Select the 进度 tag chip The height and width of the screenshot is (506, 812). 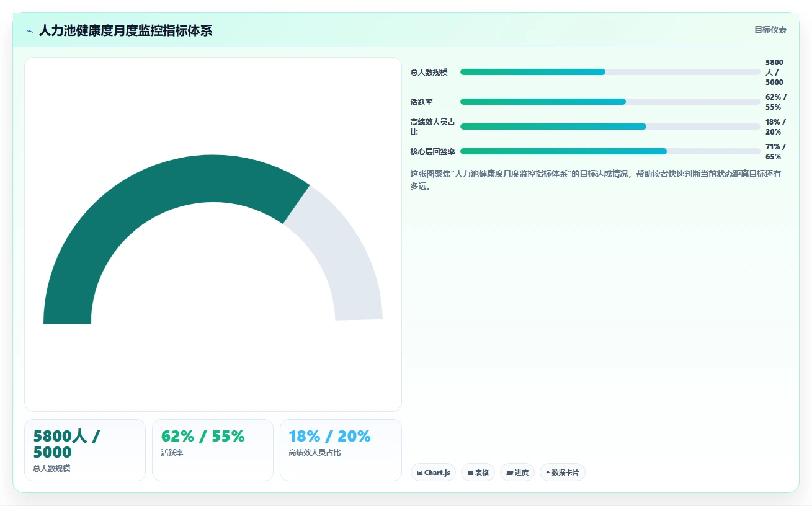tap(517, 473)
